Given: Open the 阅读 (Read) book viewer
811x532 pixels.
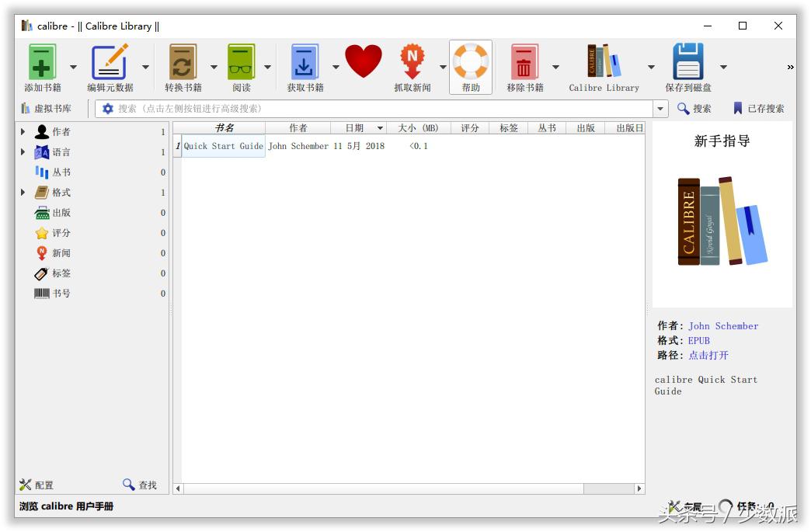Looking at the screenshot, I should (x=241, y=62).
